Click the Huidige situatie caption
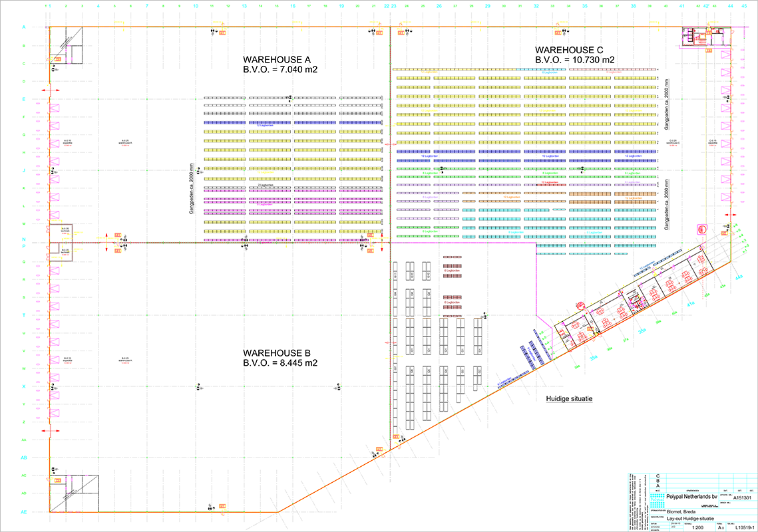Image resolution: width=758 pixels, height=532 pixels. pyautogui.click(x=565, y=399)
